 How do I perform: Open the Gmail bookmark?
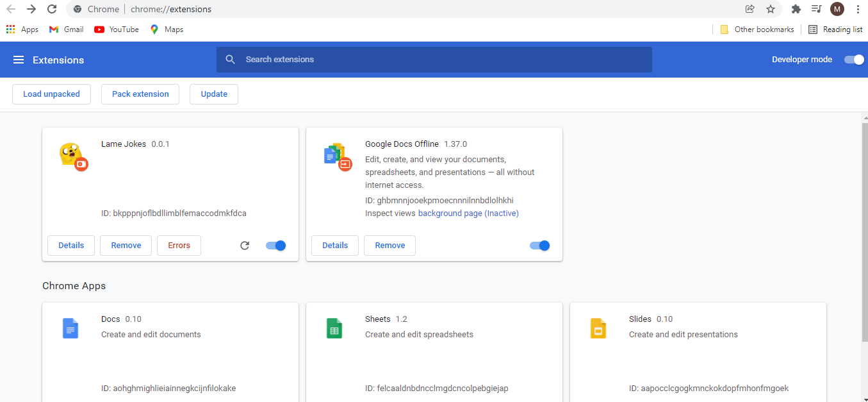pos(67,29)
